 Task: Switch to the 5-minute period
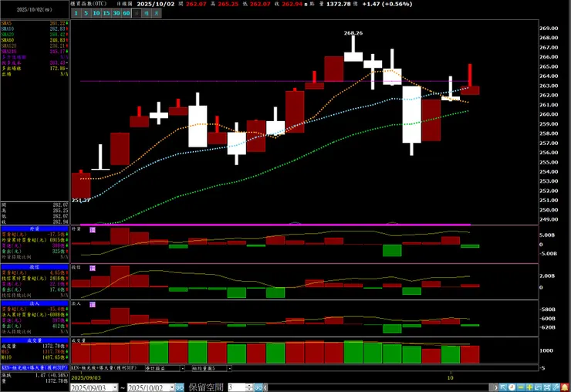[86, 13]
